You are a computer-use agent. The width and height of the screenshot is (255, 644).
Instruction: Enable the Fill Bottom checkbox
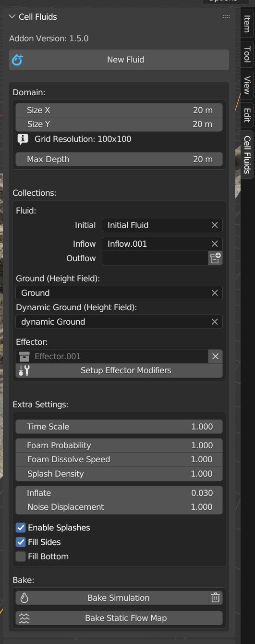[21, 556]
